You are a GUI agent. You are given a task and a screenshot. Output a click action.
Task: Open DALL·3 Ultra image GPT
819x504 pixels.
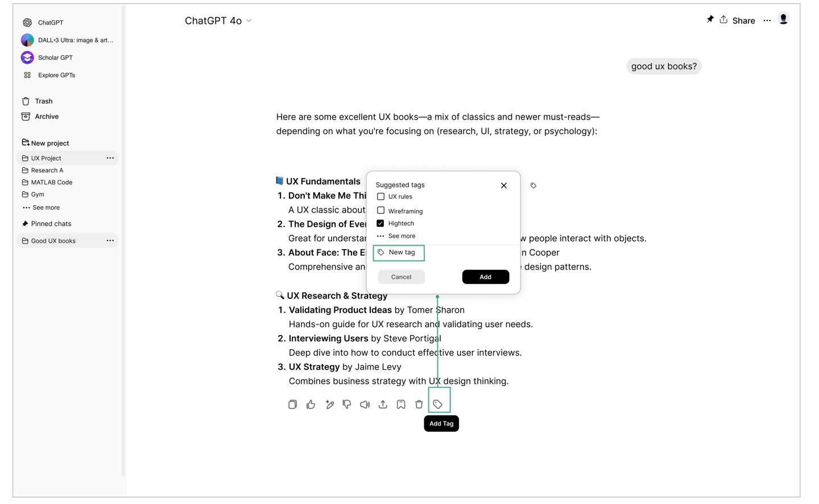68,40
